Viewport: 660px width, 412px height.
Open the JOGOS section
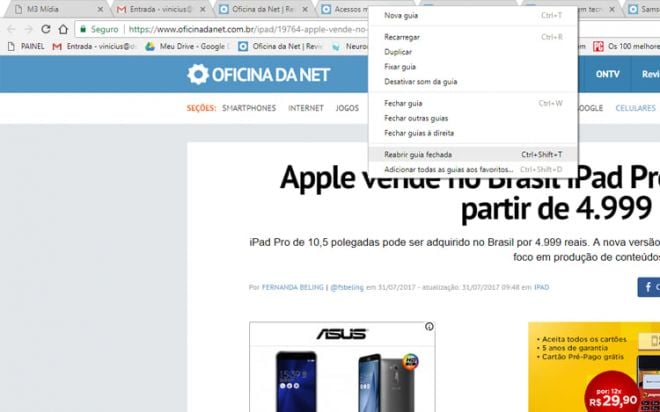[x=347, y=108]
